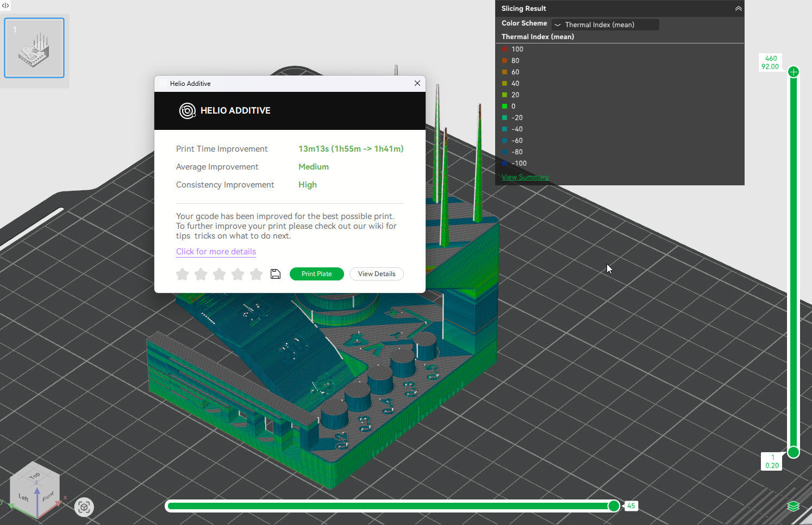The height and width of the screenshot is (525, 812).
Task: Click the red 100 swatch in the thermal legend
Action: point(505,49)
